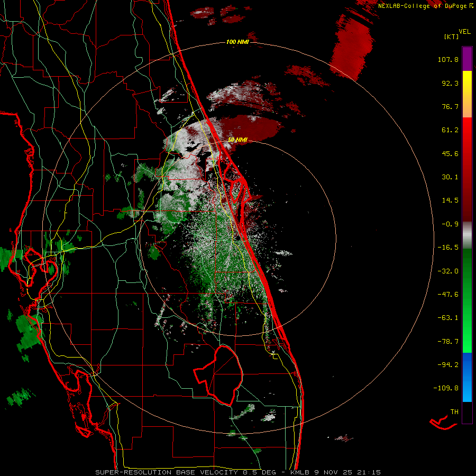Image resolution: width=476 pixels, height=476 pixels.
Task: Click the -94.2 legend value
Action: point(448,365)
